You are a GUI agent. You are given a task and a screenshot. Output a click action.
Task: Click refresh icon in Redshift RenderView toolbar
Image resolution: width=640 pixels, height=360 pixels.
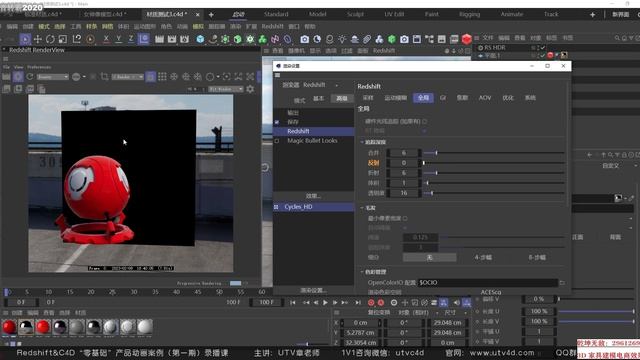coord(30,77)
